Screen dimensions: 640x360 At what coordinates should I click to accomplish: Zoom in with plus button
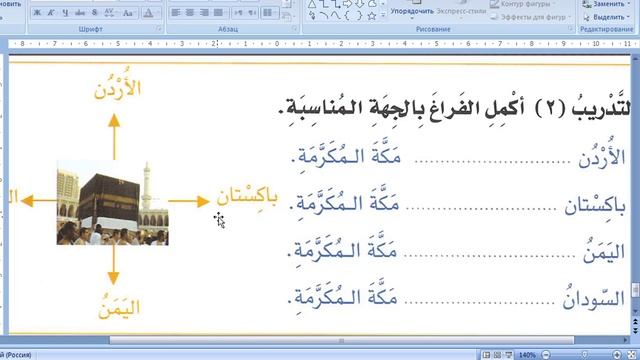tap(617, 355)
